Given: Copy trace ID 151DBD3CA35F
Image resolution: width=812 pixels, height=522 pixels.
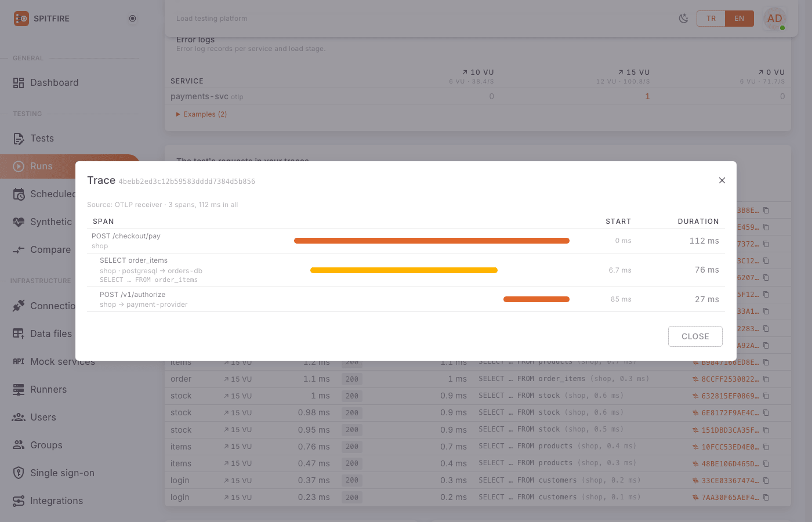Looking at the screenshot, I should coord(766,430).
